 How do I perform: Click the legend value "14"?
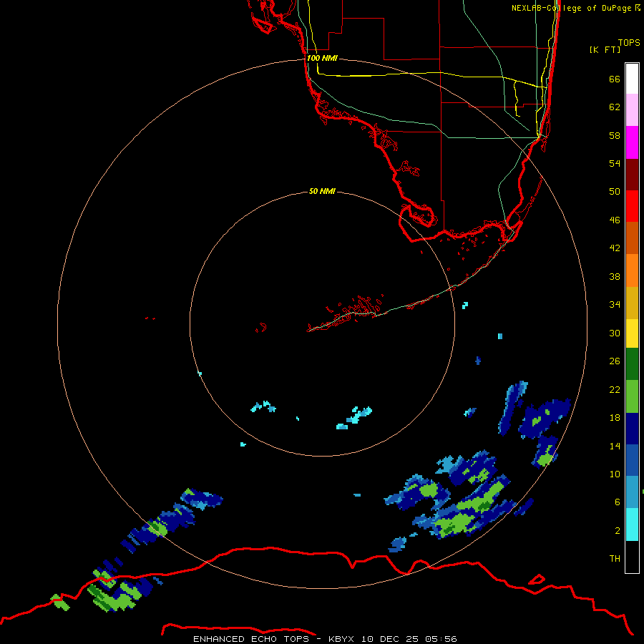615,446
